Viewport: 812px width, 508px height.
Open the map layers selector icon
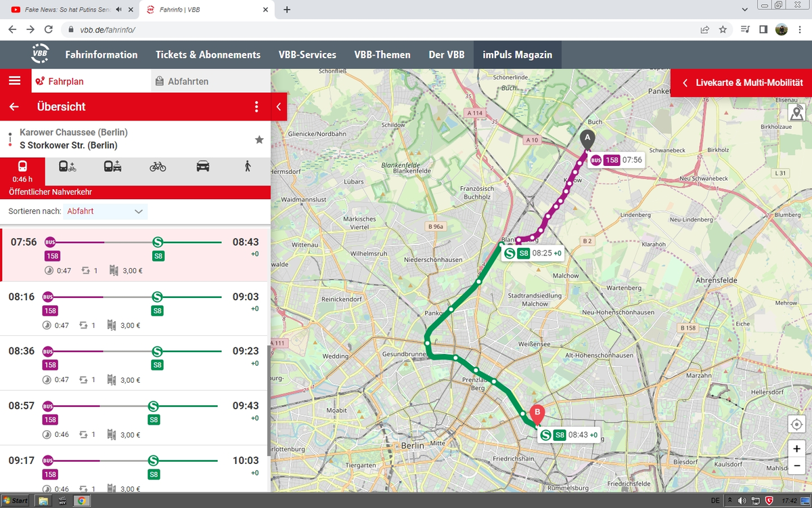coord(796,112)
